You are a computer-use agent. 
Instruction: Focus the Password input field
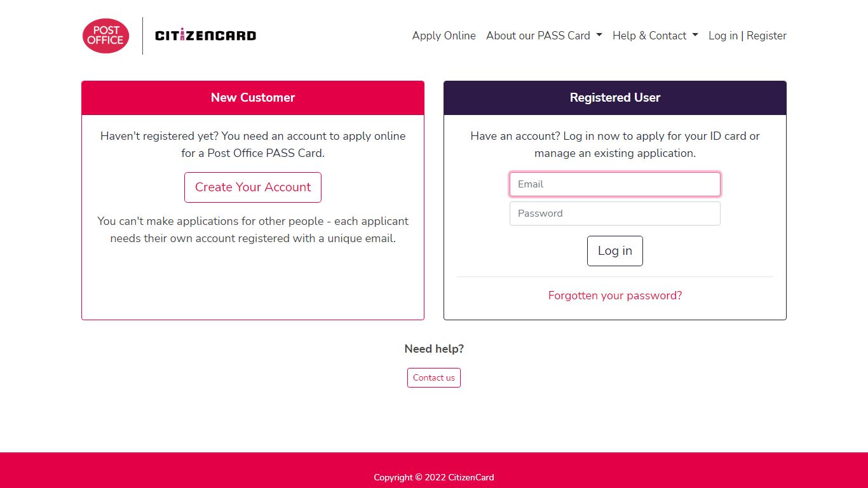tap(615, 213)
